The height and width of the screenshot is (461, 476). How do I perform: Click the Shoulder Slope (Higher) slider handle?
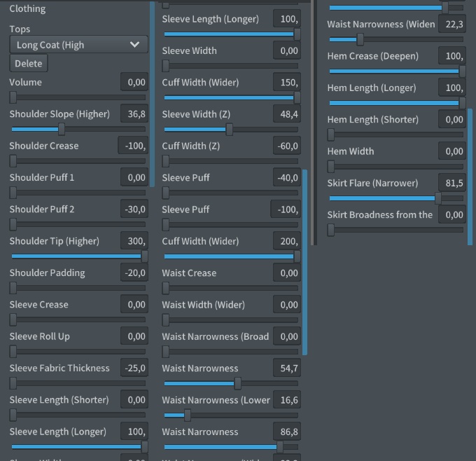62,129
